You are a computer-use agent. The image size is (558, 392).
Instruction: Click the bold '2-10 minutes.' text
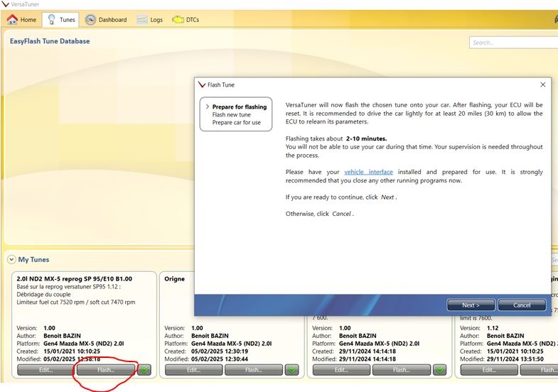coord(366,138)
